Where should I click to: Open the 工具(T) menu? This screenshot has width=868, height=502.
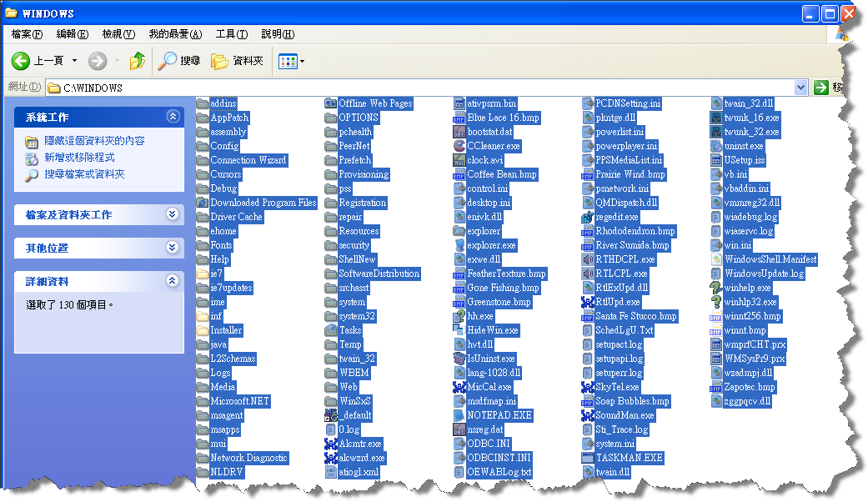pyautogui.click(x=232, y=34)
